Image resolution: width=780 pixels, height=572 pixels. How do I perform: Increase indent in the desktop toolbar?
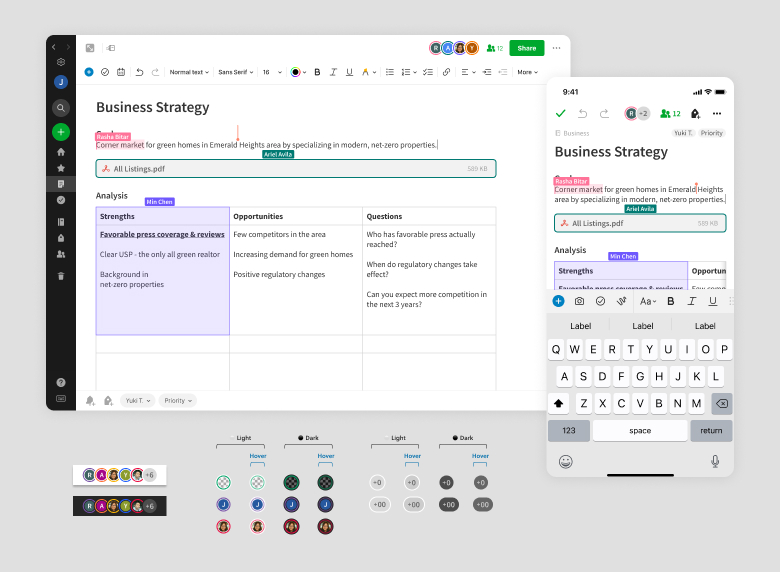point(487,72)
